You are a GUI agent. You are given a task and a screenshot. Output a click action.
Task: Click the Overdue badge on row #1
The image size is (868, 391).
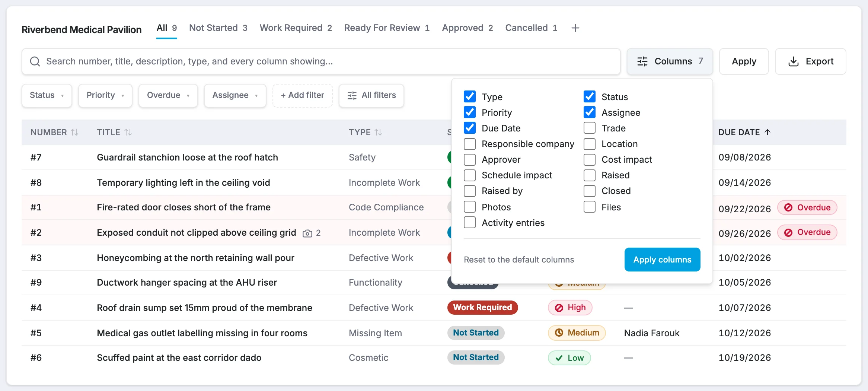pos(807,207)
